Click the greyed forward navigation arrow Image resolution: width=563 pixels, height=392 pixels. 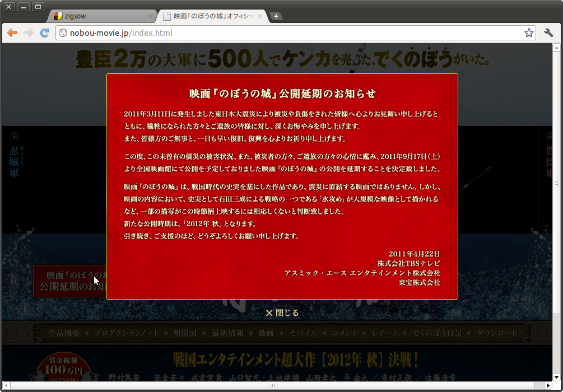click(x=29, y=33)
